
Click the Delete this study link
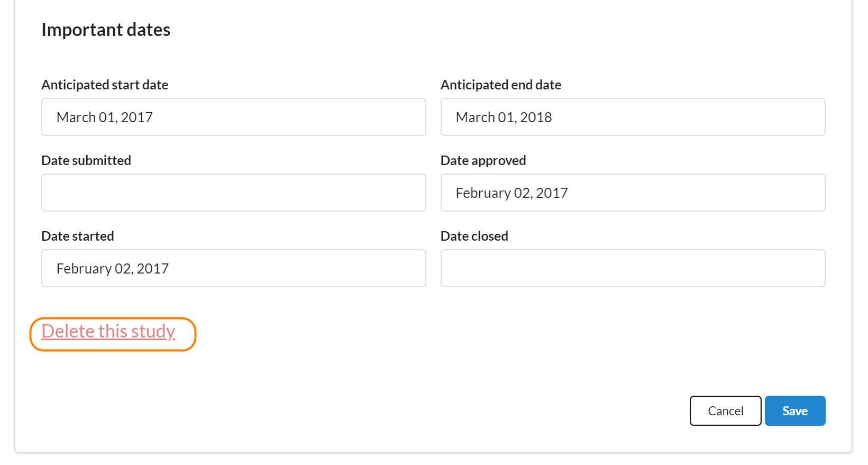coord(108,331)
